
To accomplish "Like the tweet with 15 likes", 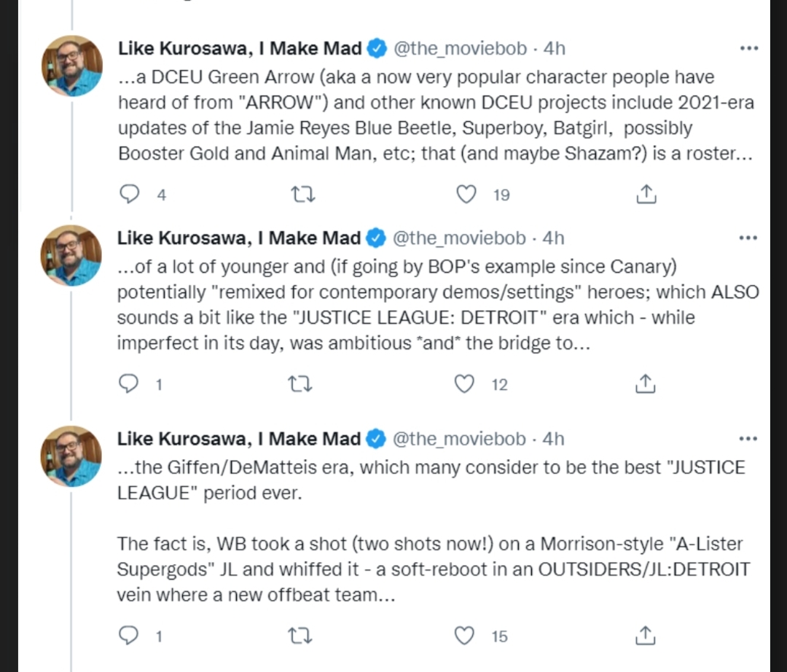I will (x=465, y=636).
